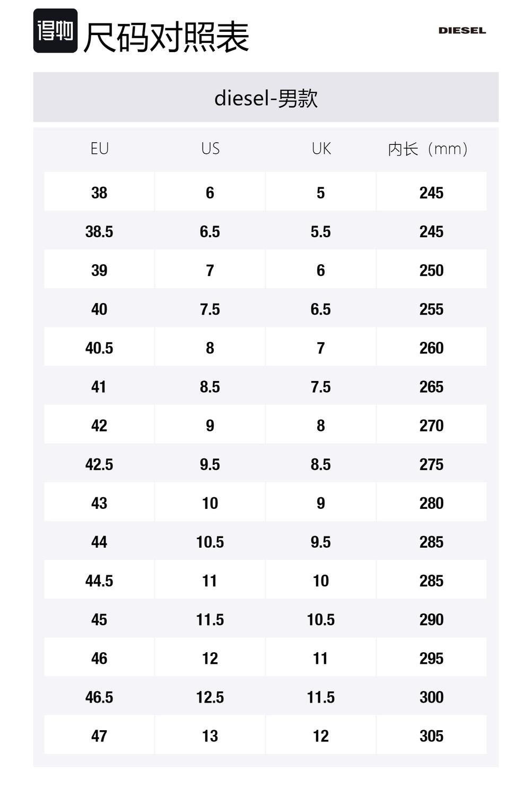Click the black 得物 logo icon
This screenshot has height=796, width=532.
coord(55,31)
